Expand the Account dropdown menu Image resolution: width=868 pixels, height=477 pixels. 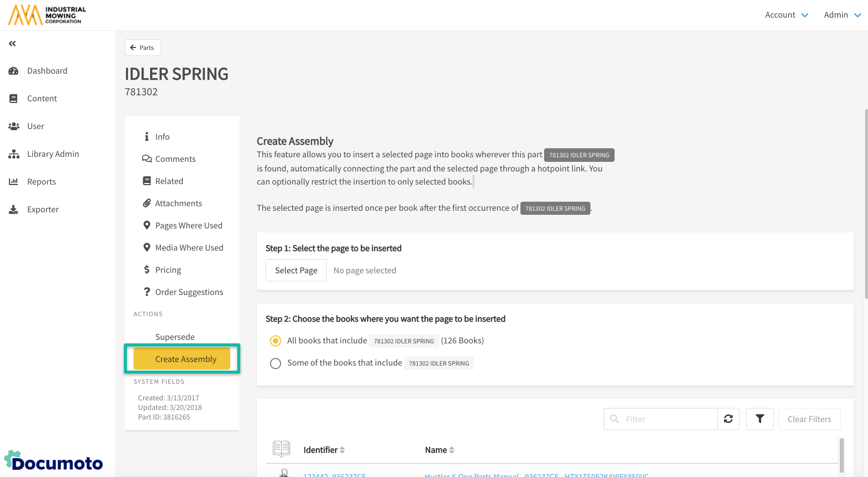click(786, 15)
